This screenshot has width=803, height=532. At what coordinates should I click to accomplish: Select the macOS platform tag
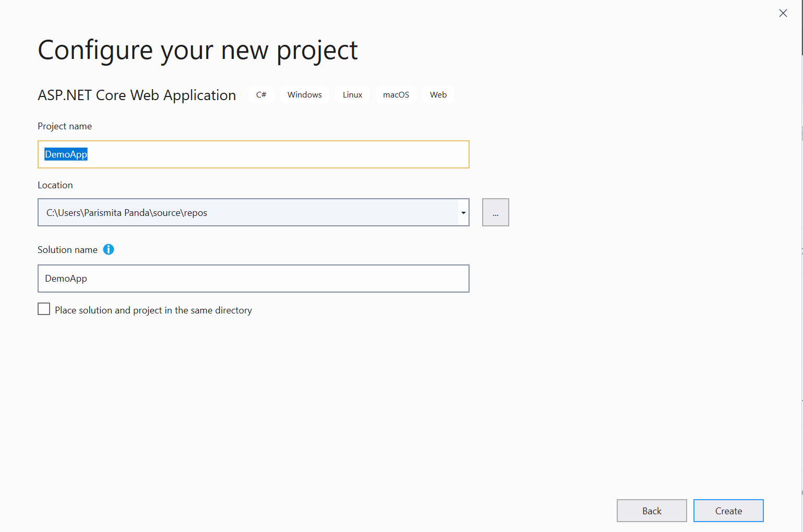tap(395, 94)
